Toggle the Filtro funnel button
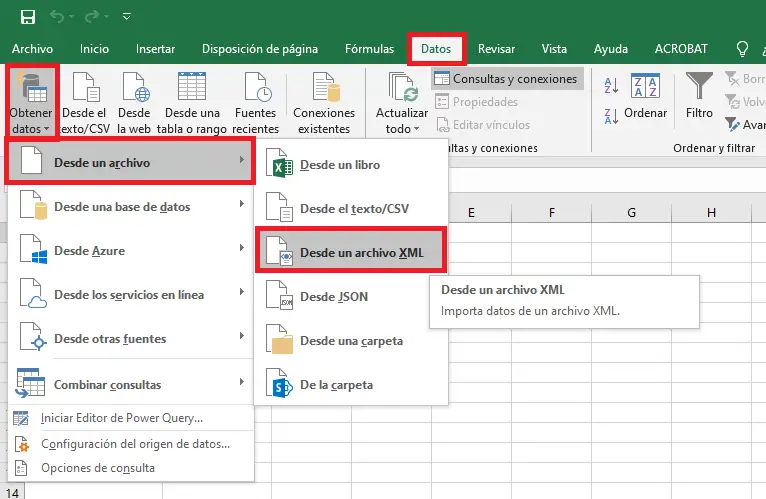 (699, 97)
